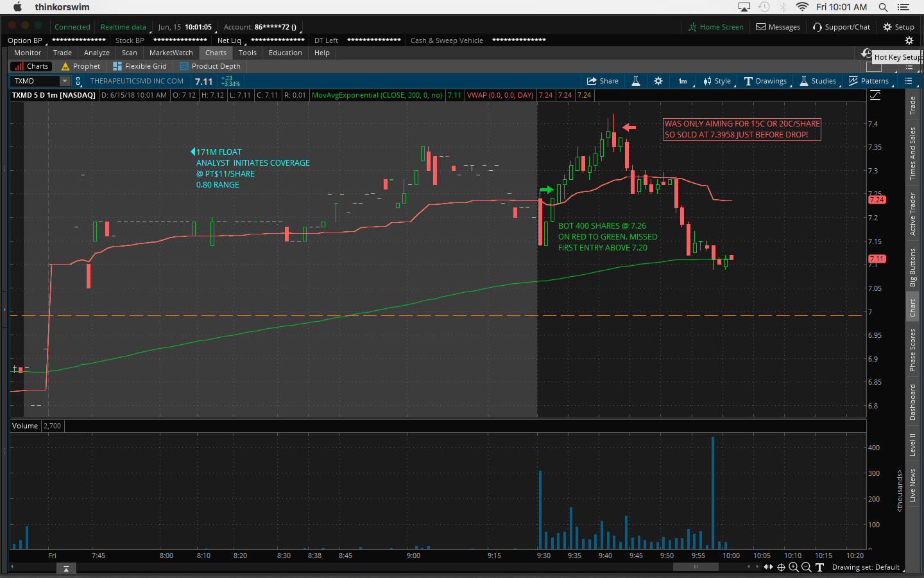Click the Trade sidebar button
The height and width of the screenshot is (578, 924).
pos(912,105)
